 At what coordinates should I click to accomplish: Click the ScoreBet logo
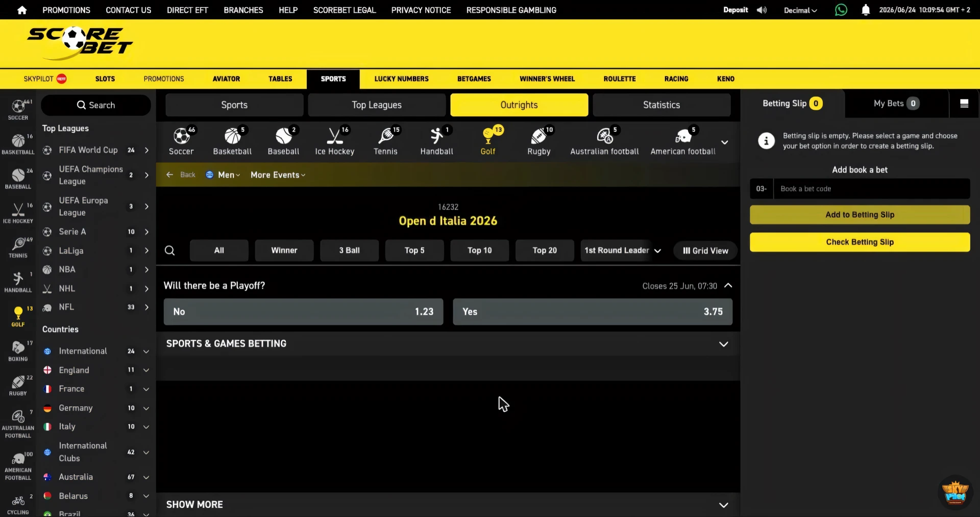tap(80, 43)
